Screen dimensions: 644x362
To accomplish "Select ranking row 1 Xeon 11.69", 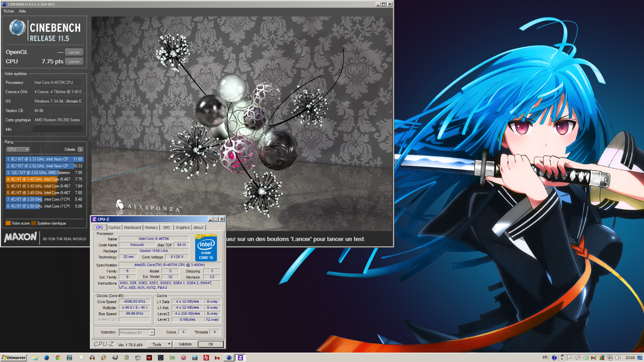I will [45, 159].
